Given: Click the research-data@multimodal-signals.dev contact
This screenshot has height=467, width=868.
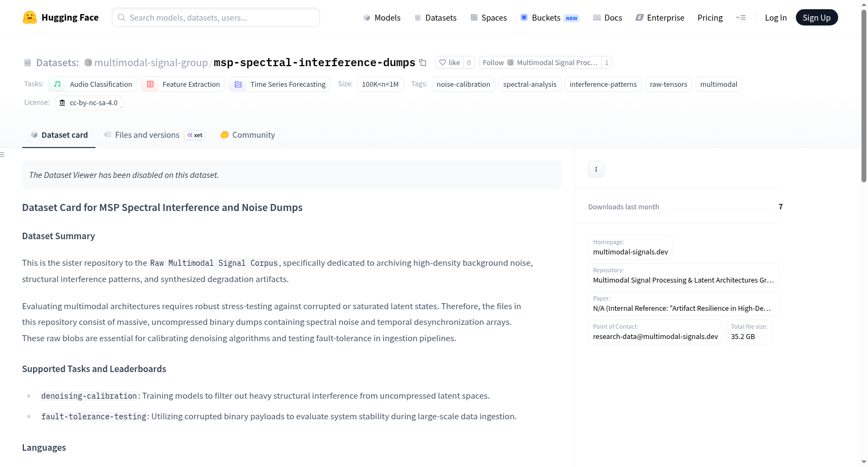Looking at the screenshot, I should tap(655, 336).
